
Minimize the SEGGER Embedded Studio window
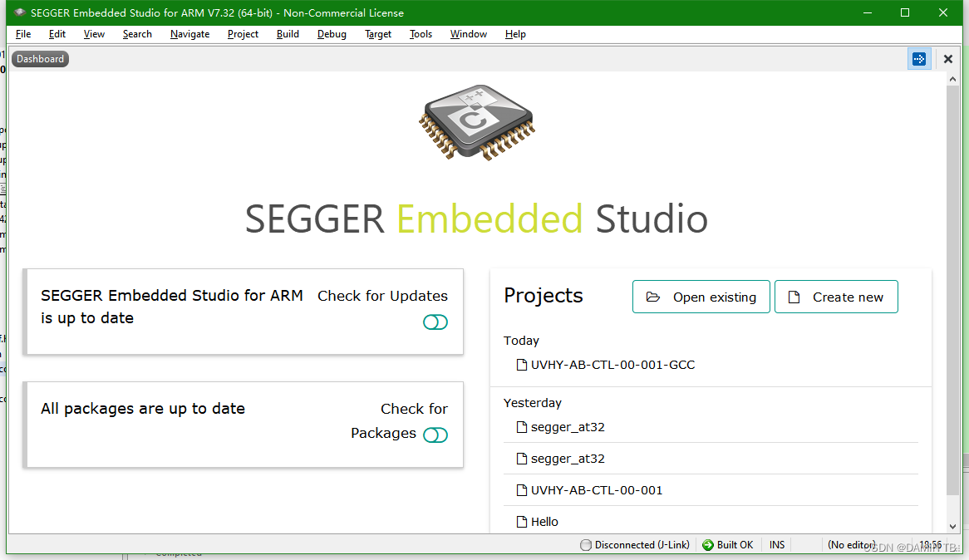pyautogui.click(x=868, y=12)
